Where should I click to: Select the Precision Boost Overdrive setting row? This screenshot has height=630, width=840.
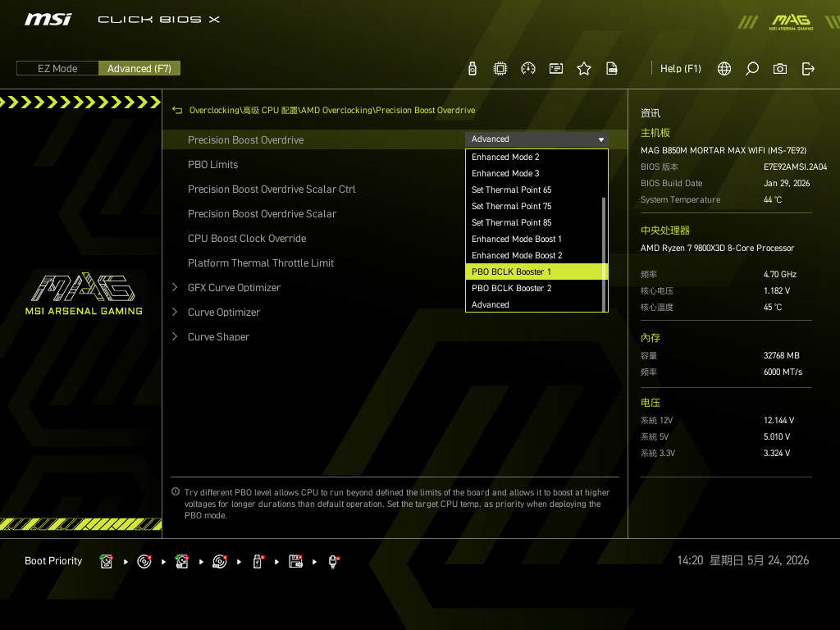[x=395, y=139]
